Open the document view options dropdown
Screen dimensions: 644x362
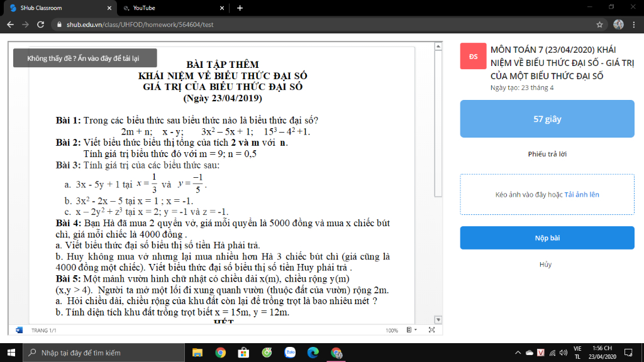coord(411,330)
